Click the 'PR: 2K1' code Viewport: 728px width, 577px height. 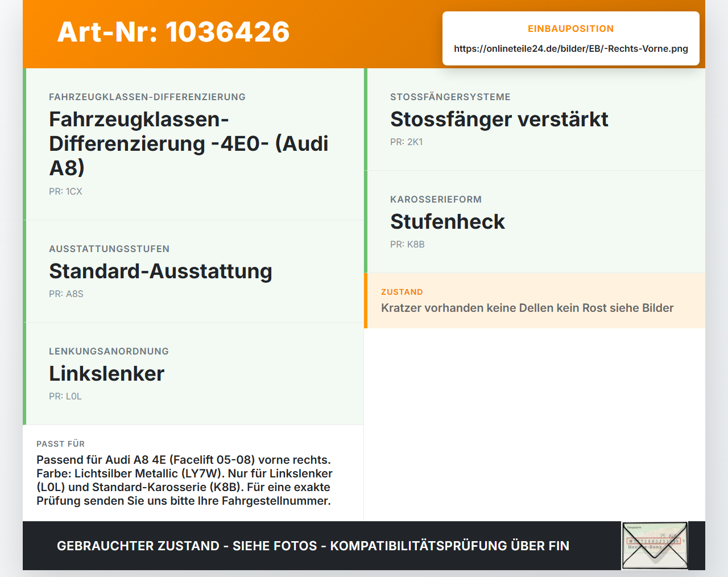pos(407,142)
